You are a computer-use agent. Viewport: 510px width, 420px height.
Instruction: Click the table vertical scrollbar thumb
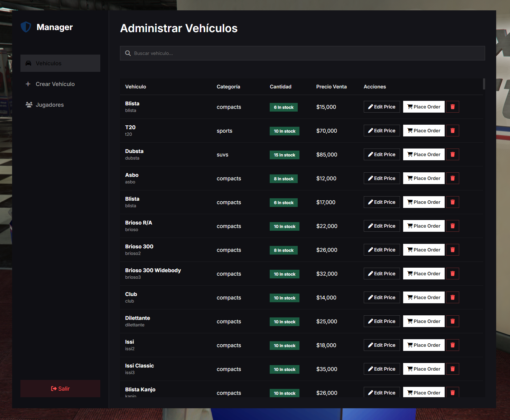(x=484, y=84)
